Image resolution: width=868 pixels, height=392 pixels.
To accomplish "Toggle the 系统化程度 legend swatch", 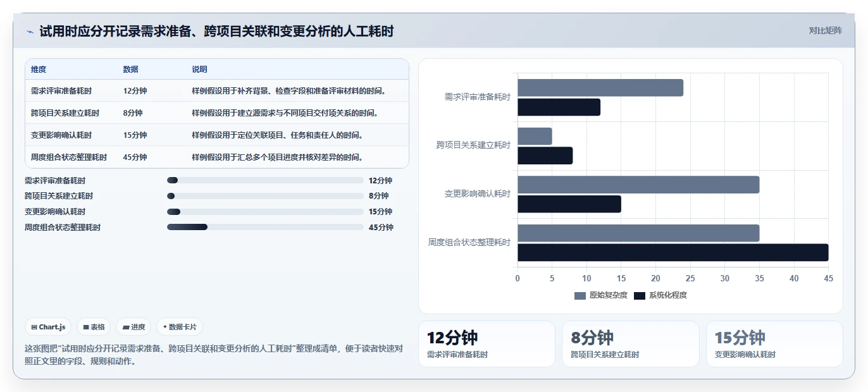I will 640,296.
